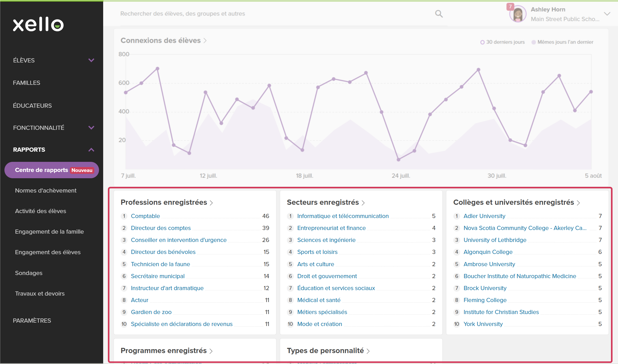The height and width of the screenshot is (364, 618).
Task: Click the search magnifier icon
Action: click(439, 14)
